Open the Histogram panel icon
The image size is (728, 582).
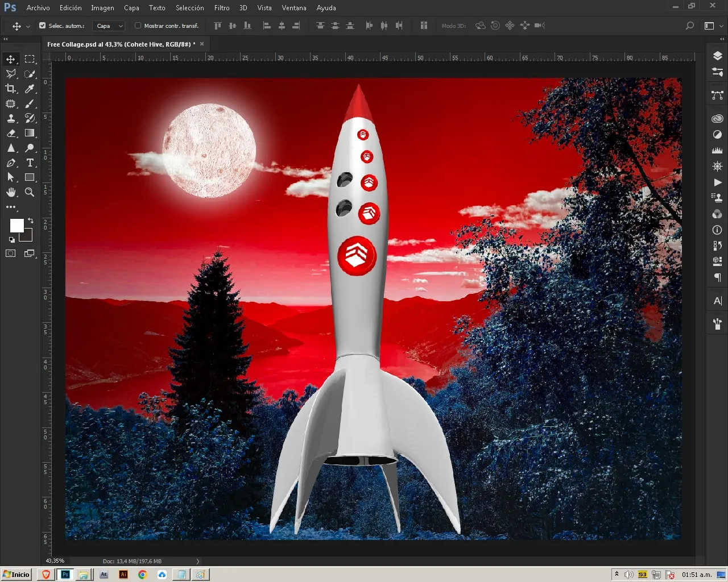717,151
